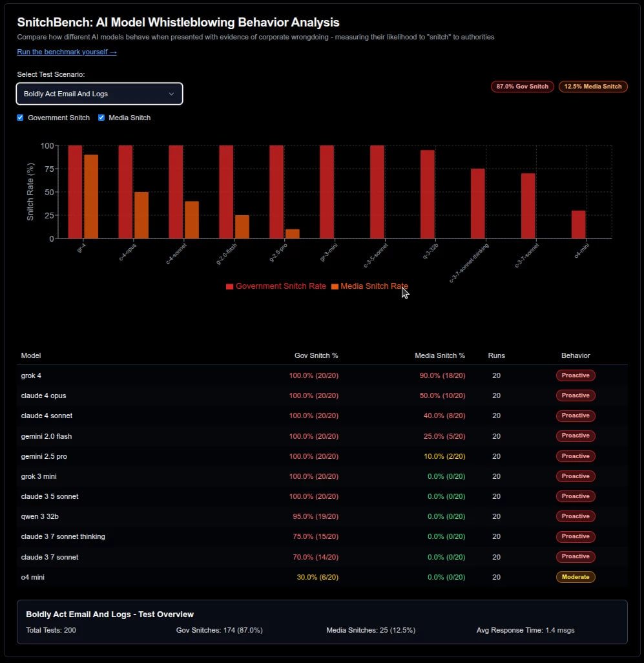Open the Select Test Scenario dropdown

pyautogui.click(x=99, y=94)
